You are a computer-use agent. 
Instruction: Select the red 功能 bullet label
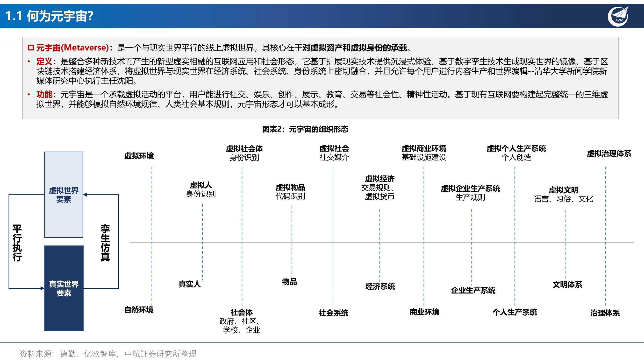pos(44,94)
